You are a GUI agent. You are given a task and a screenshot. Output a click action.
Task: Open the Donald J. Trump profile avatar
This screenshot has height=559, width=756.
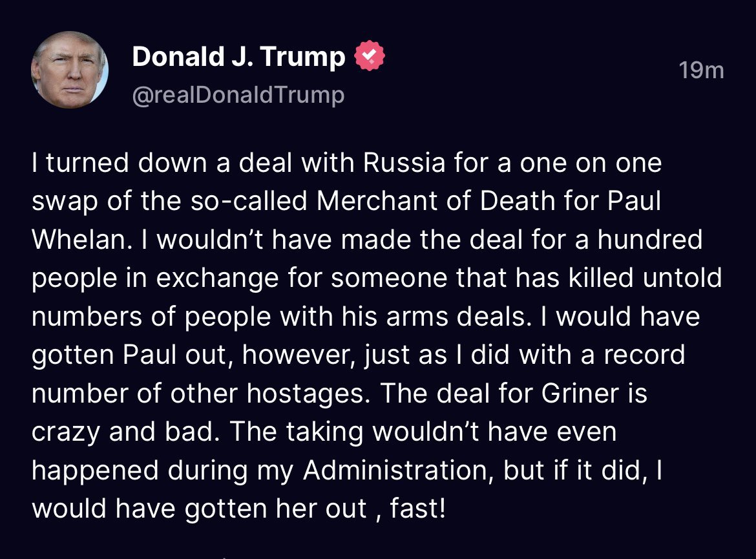[x=69, y=70]
